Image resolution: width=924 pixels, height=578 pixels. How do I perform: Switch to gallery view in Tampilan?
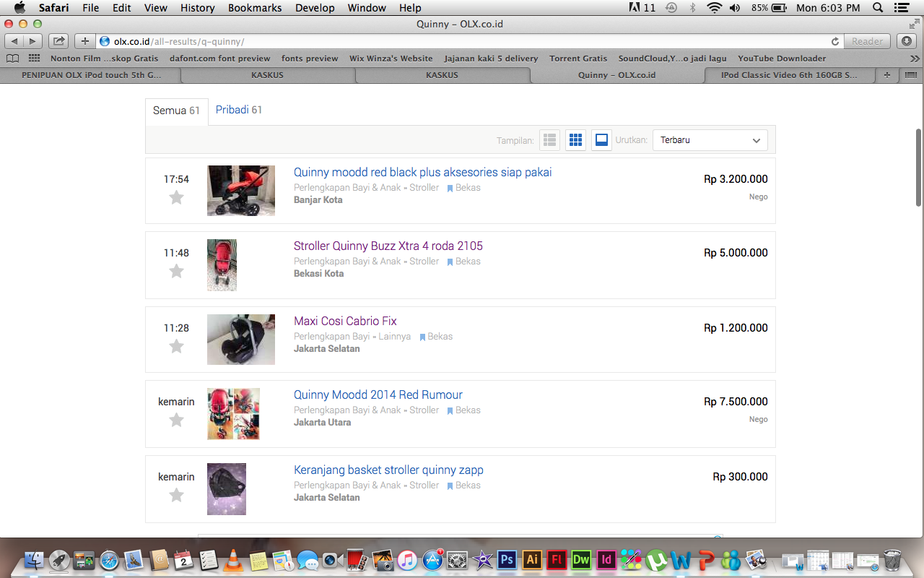click(x=601, y=140)
